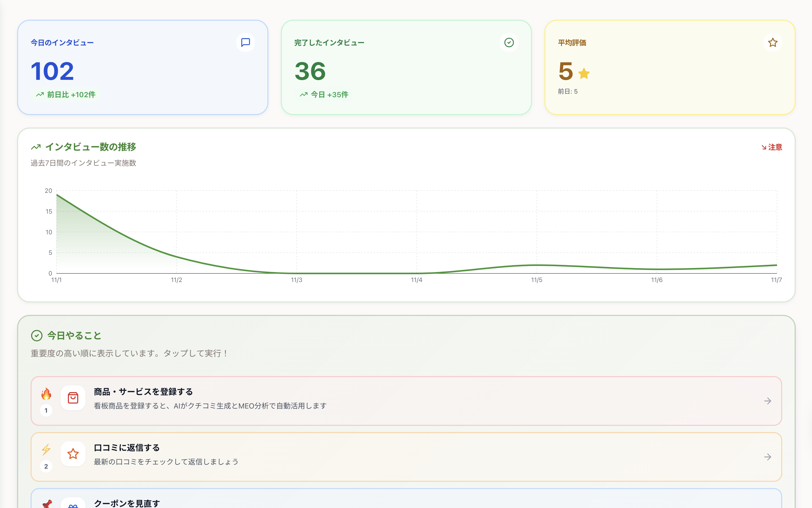Viewport: 812px width, 508px height.
Task: Click the trend arrow icon beside インタビュー数の推移
Action: click(x=36, y=147)
